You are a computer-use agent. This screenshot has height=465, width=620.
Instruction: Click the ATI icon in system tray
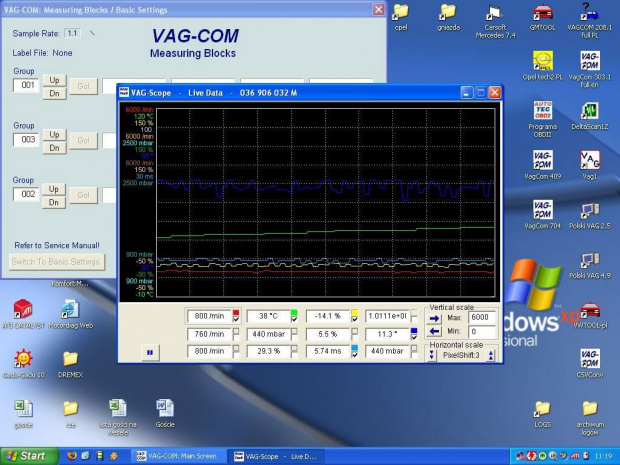coord(576,456)
